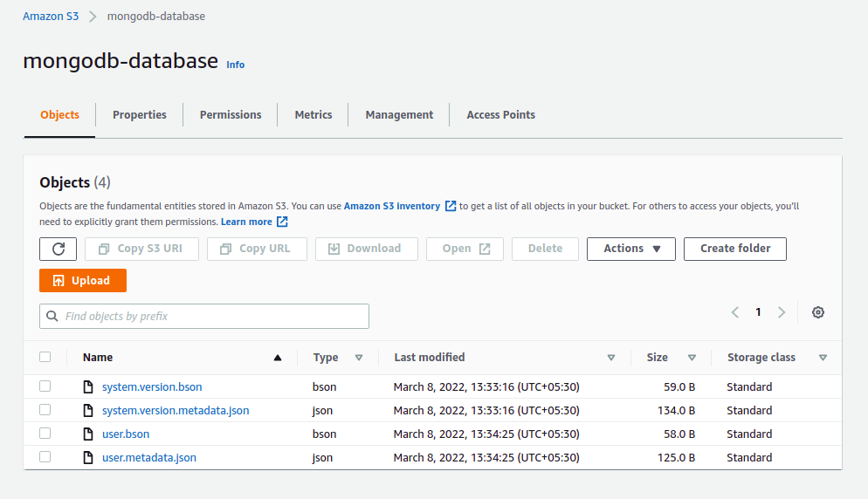Click breadcrumb chevron separator after Amazon S3
Viewport: 868px width, 499px height.
point(93,17)
